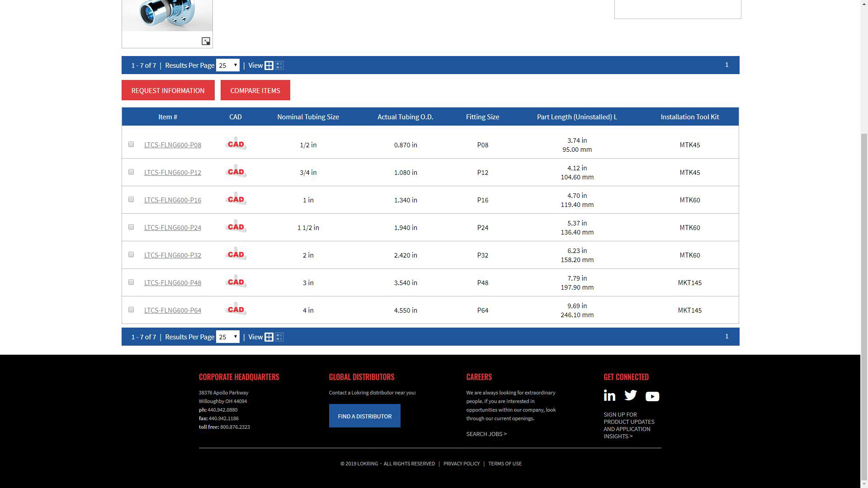Enlarge product image with expand icon

coord(206,41)
